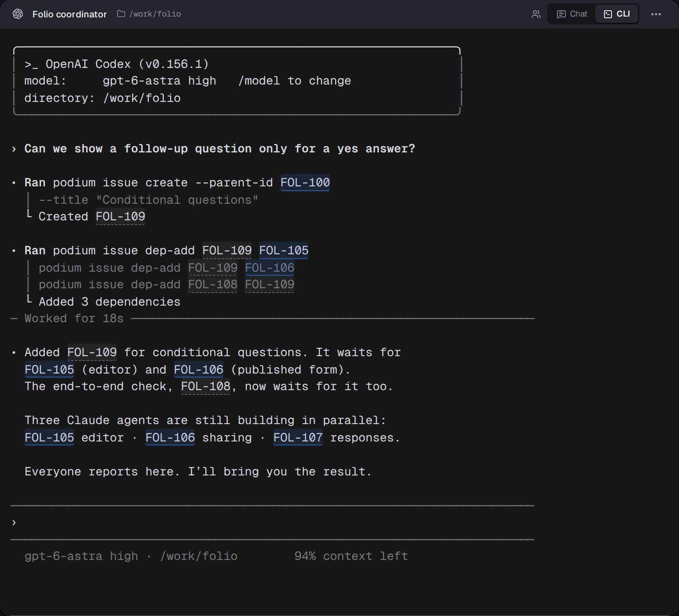
Task: Open the /work/folio folder path
Action: 149,14
